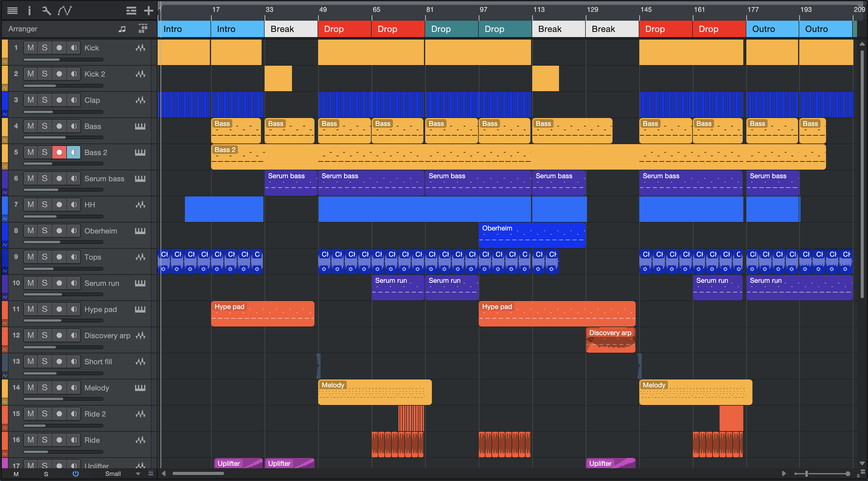Click the Oberheim instrument keyboard icon
868x481 pixels.
[x=140, y=231]
